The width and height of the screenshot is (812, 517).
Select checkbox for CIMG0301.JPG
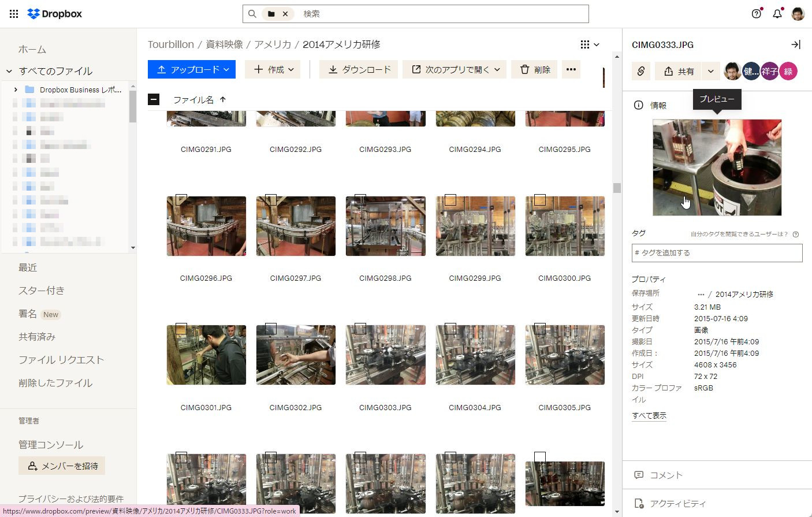[x=181, y=329]
